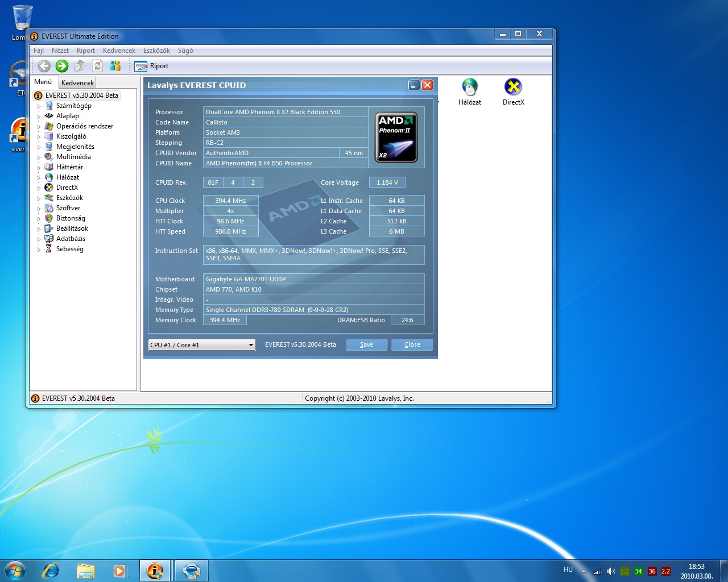This screenshot has width=728, height=582.
Task: Select Számítógép in the tree
Action: (x=73, y=106)
